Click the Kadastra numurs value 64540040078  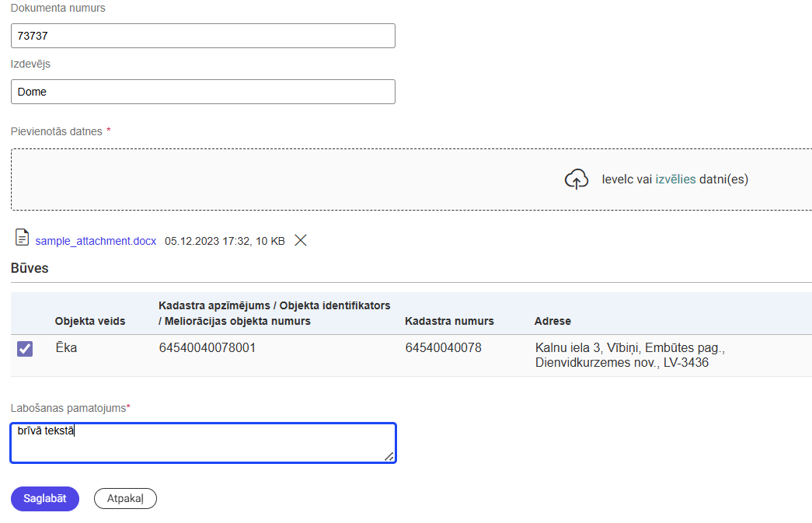click(443, 348)
